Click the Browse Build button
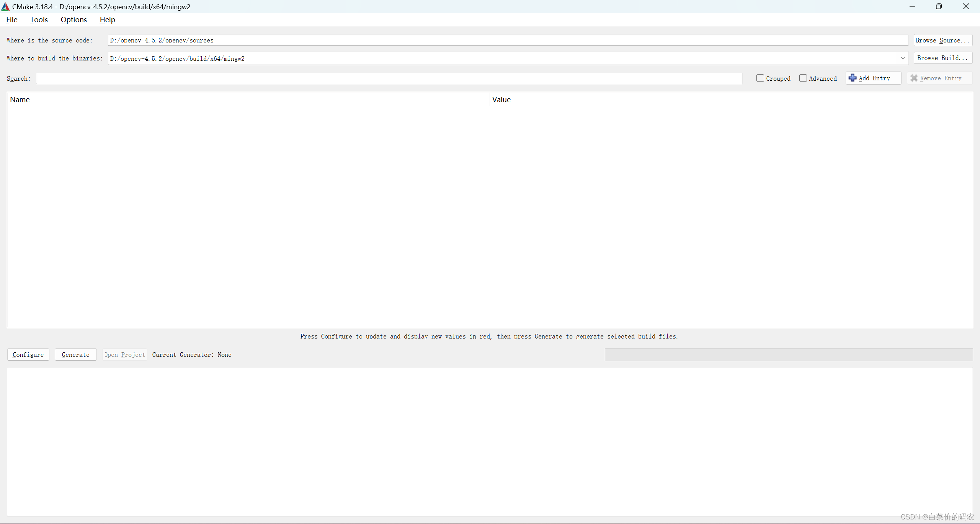Viewport: 980px width, 524px height. pos(942,58)
